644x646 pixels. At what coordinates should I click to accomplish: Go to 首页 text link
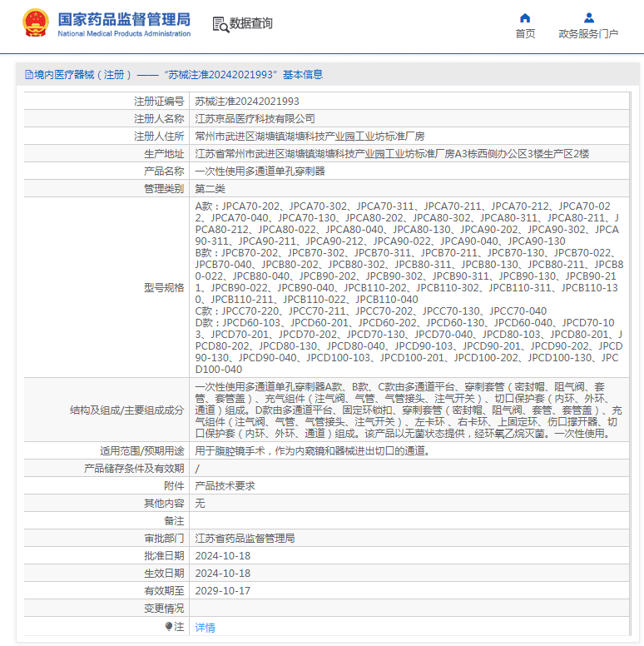[525, 34]
